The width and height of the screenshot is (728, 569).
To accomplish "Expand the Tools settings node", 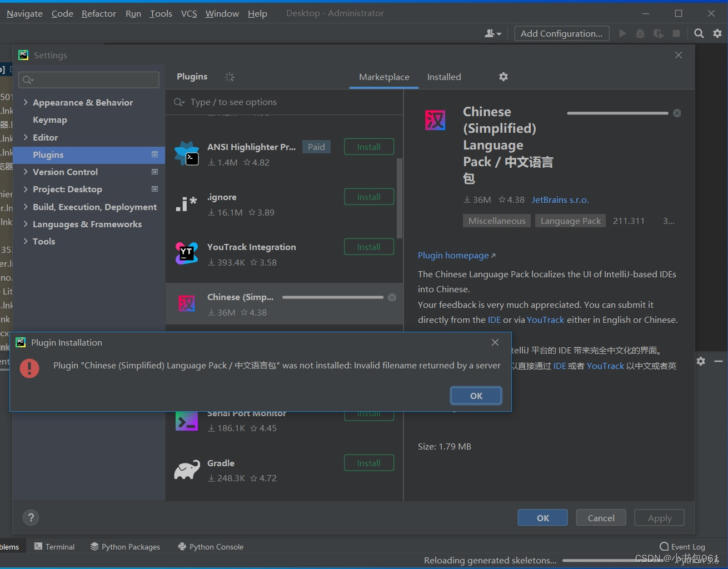I will click(x=26, y=241).
